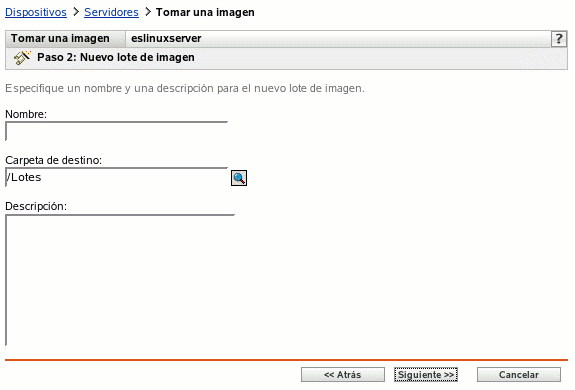Click the Carpeta de destino: label

click(54, 160)
